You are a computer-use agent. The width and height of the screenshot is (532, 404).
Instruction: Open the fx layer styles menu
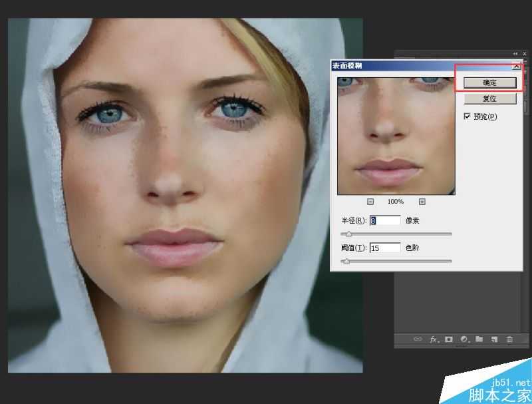434,339
